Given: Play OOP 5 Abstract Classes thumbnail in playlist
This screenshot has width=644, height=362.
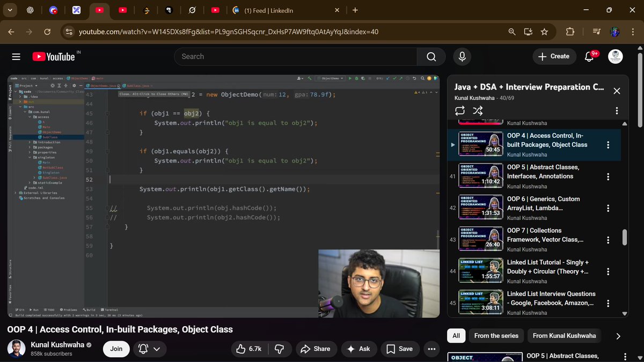Looking at the screenshot, I should [x=480, y=176].
